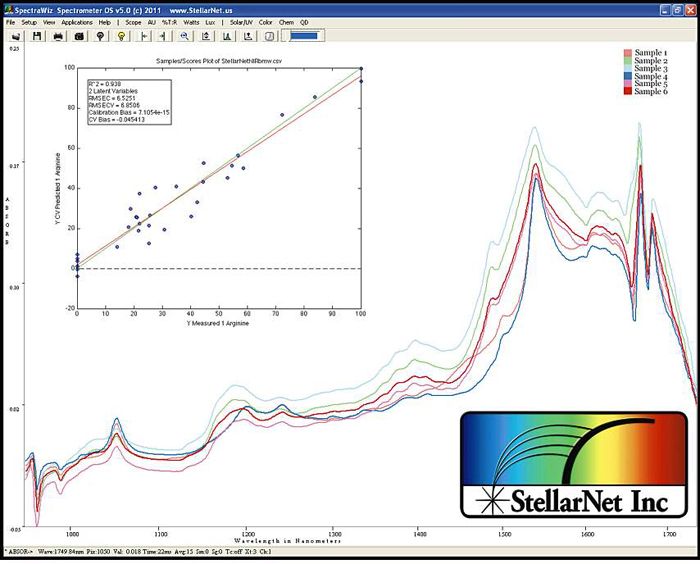Open the File menu

click(x=10, y=22)
